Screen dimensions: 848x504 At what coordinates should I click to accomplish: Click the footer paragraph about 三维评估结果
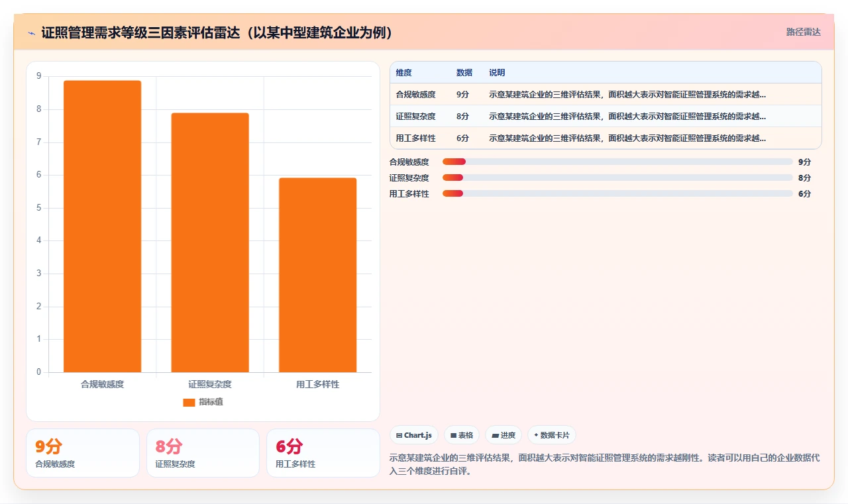coord(605,465)
